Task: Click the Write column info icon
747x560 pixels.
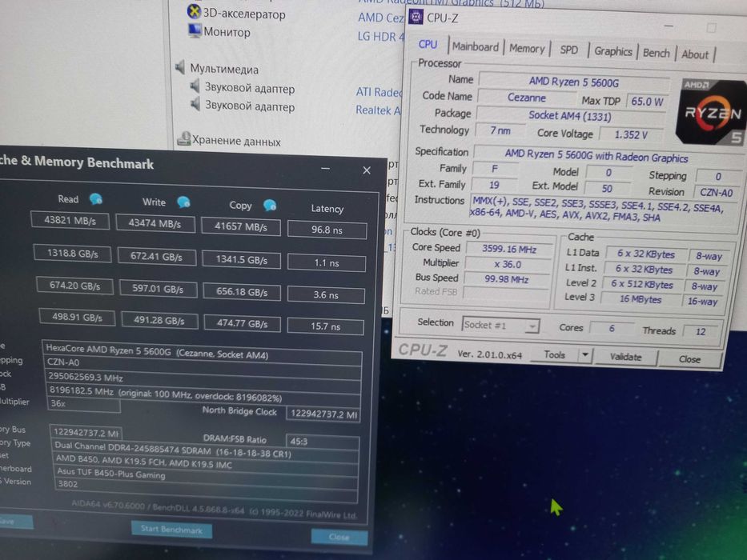Action: [x=183, y=202]
